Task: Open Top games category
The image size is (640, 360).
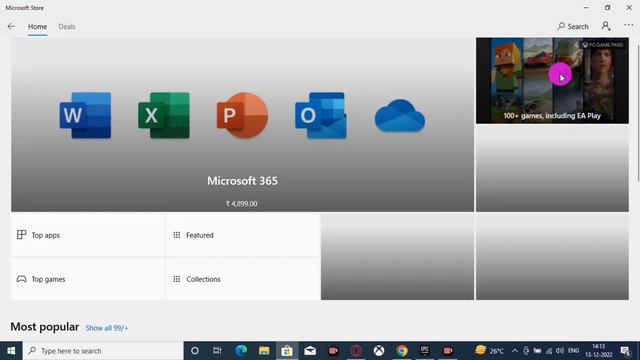Action: coord(88,279)
